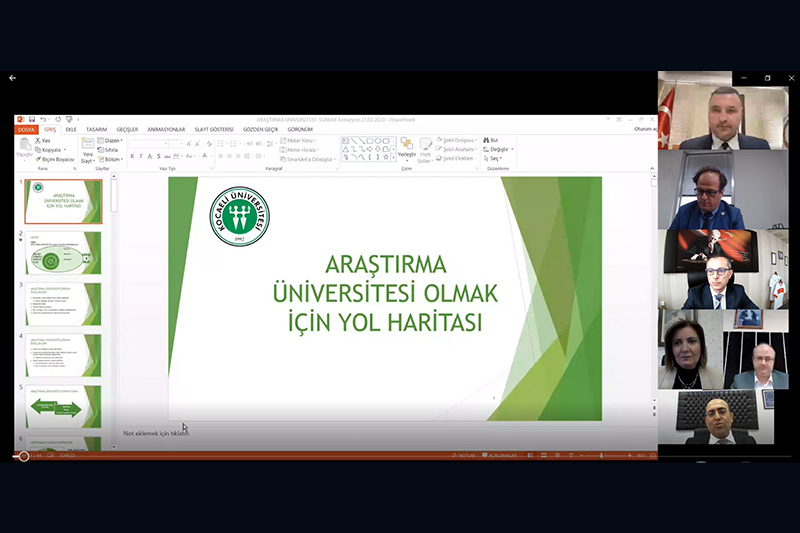Click the back arrow at top left
The image size is (800, 533).
click(13, 78)
